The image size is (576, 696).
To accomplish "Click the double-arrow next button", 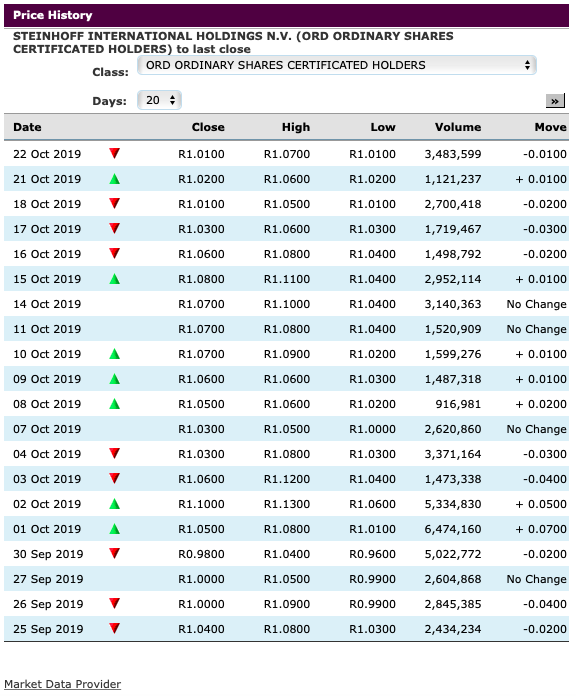I will [555, 101].
